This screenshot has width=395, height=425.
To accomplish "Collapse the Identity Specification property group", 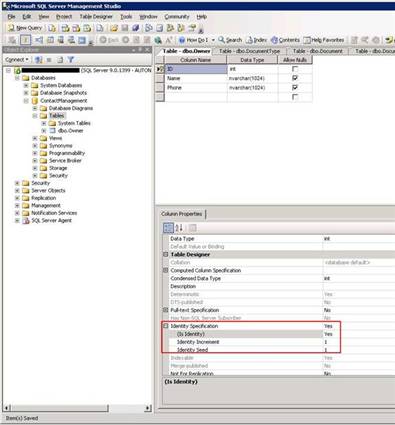I will click(x=166, y=326).
